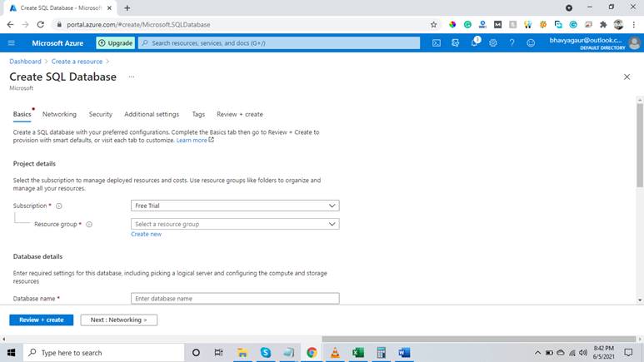Open the Chrome extensions puzzle icon
The width and height of the screenshot is (644, 362).
click(603, 25)
